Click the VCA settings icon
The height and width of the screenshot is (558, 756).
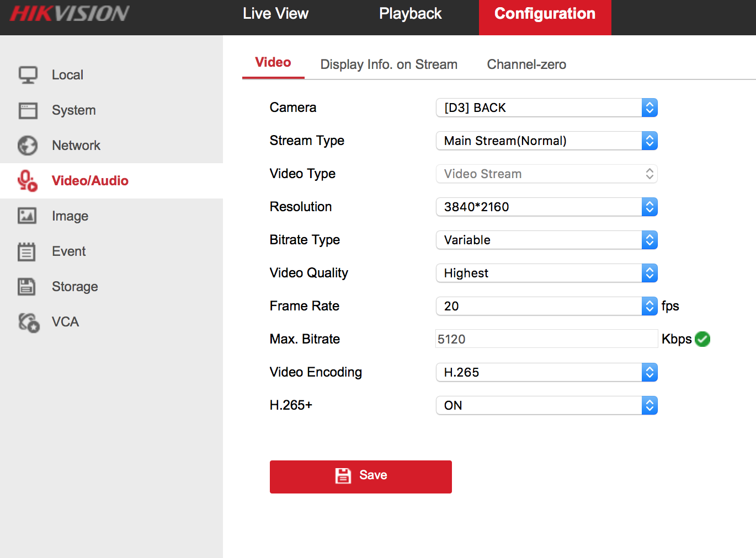pyautogui.click(x=29, y=322)
